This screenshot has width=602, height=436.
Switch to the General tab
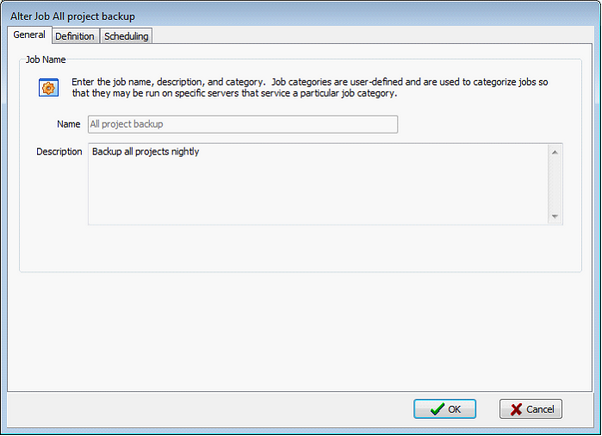pos(29,35)
